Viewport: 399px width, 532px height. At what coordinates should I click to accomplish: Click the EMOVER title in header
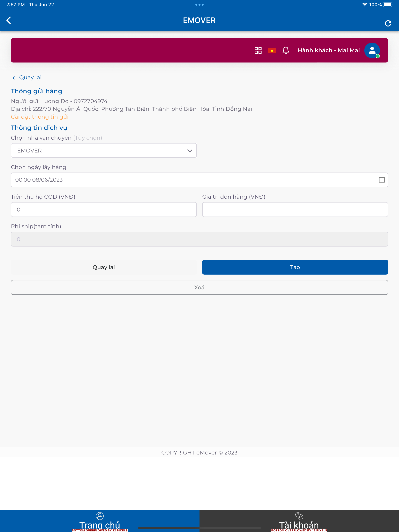199,20
